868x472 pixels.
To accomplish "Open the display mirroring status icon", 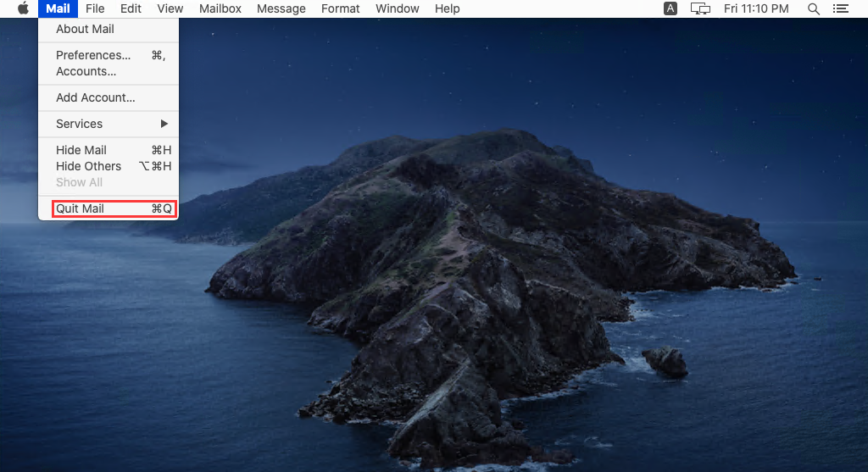I will (x=700, y=8).
